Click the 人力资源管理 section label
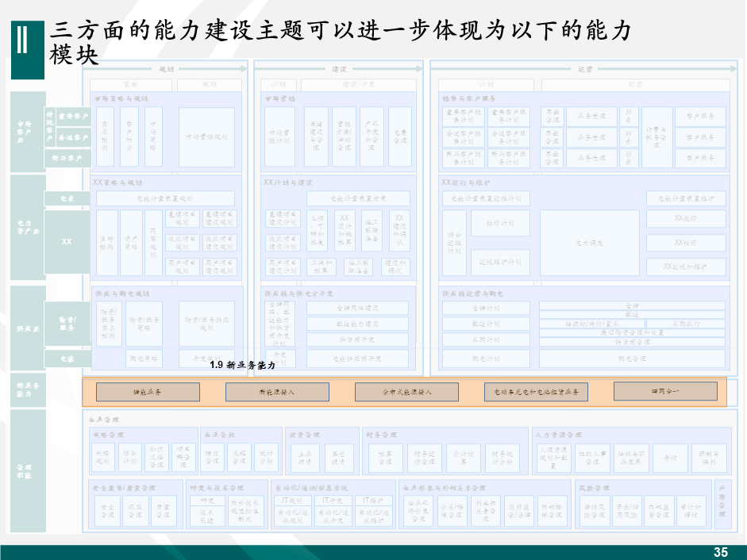 pyautogui.click(x=558, y=435)
